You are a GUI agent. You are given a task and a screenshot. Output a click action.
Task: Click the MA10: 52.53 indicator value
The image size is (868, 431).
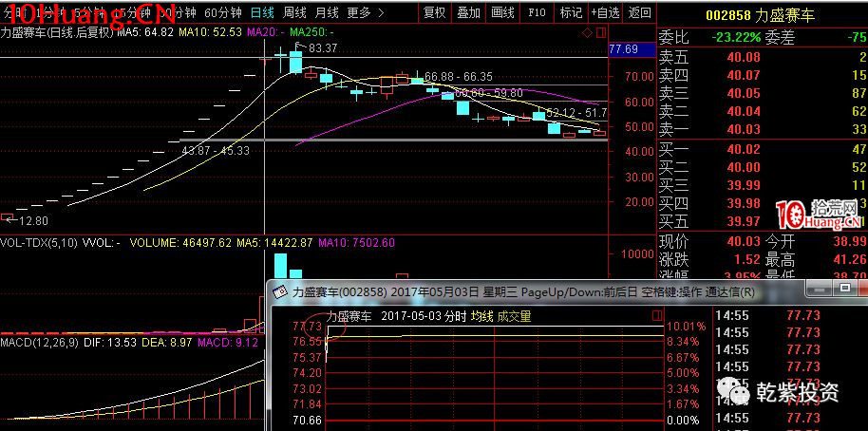point(211,32)
